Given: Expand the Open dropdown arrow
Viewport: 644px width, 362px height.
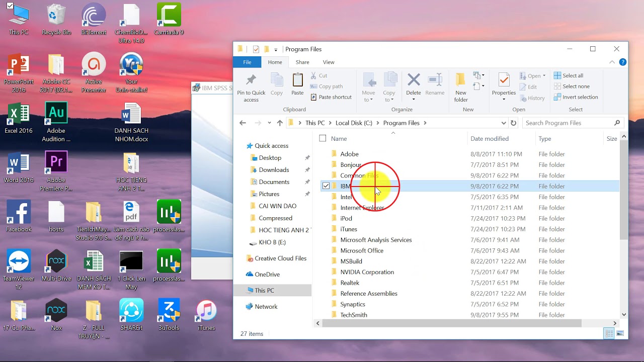Looking at the screenshot, I should [544, 76].
